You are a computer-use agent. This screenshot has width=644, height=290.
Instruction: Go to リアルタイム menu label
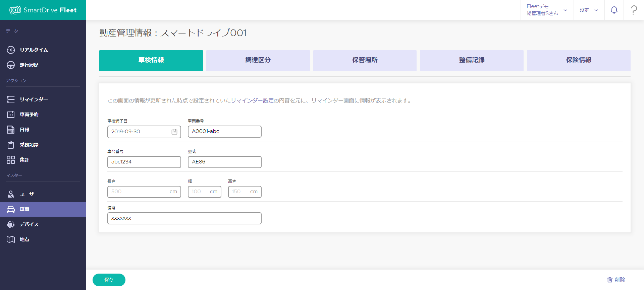[34, 50]
